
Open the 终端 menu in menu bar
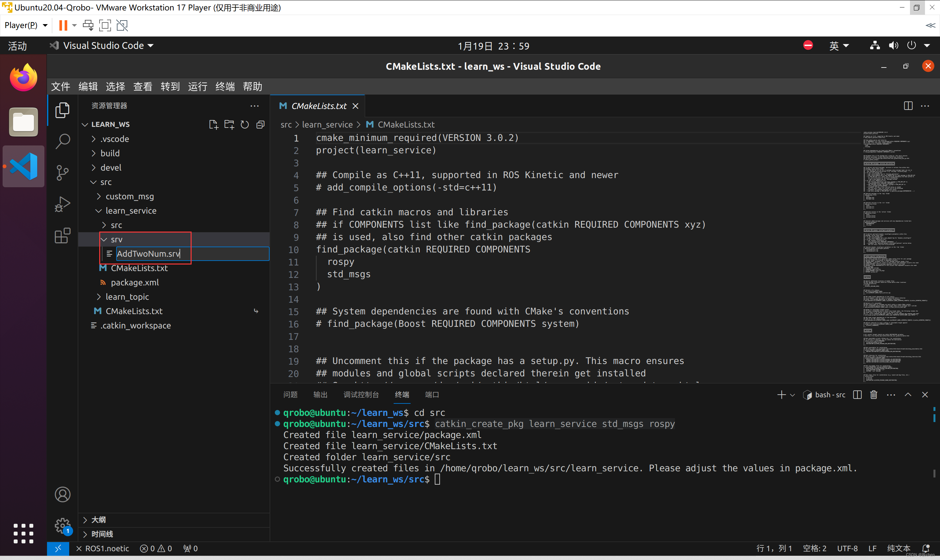coord(225,86)
